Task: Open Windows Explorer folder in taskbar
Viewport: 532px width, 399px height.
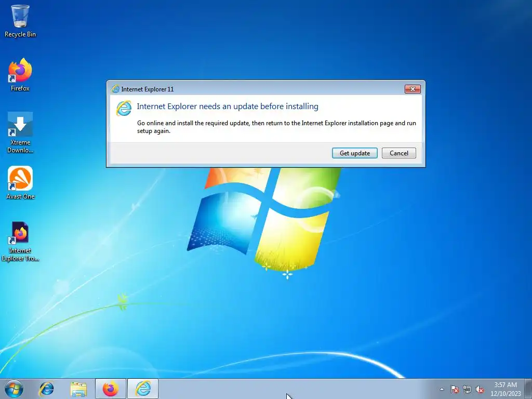Action: tap(78, 389)
